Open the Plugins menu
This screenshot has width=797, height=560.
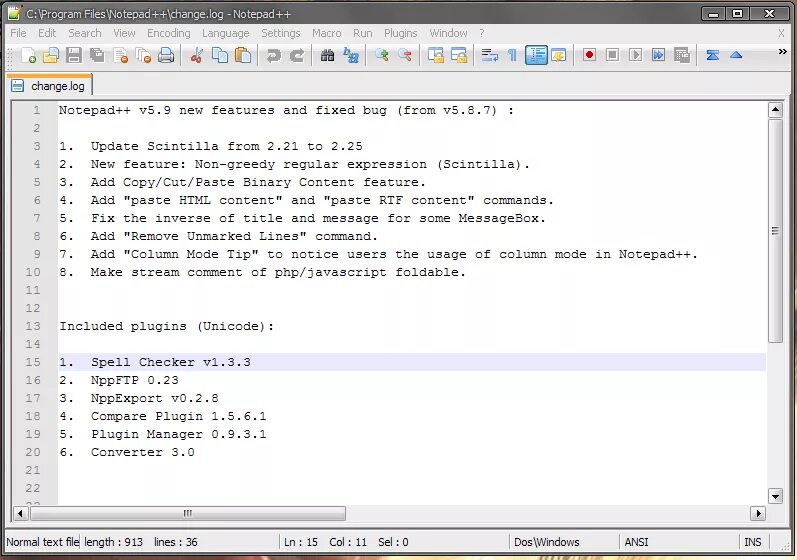point(401,33)
